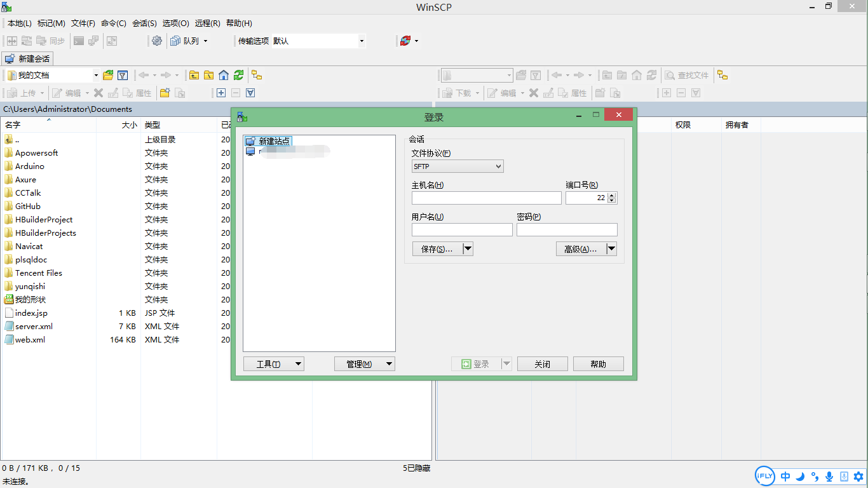
Task: Go to parent directory in local panel
Action: [x=194, y=75]
